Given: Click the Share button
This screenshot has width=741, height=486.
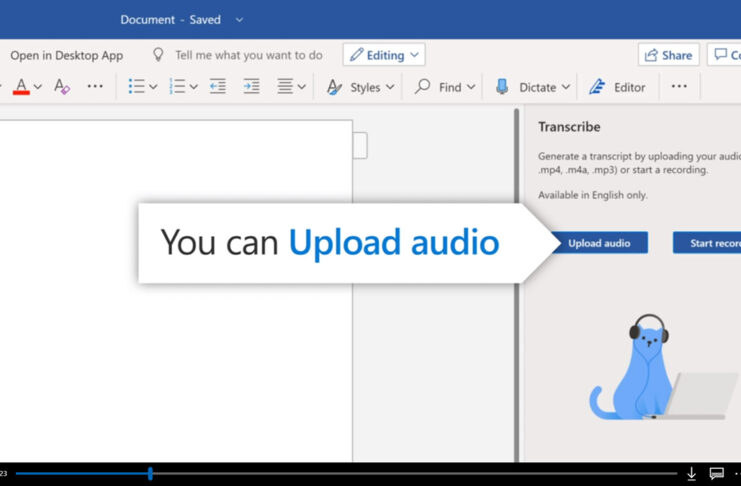Looking at the screenshot, I should [x=668, y=55].
